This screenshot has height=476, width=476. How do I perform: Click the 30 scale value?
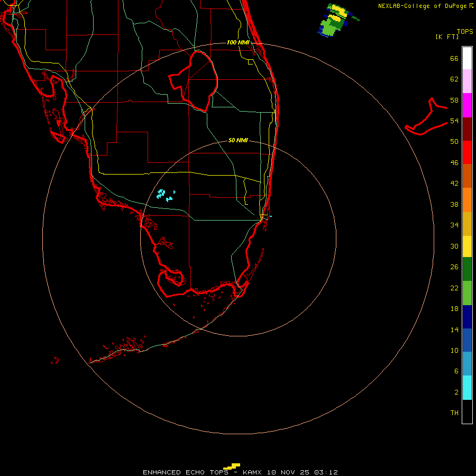(454, 246)
